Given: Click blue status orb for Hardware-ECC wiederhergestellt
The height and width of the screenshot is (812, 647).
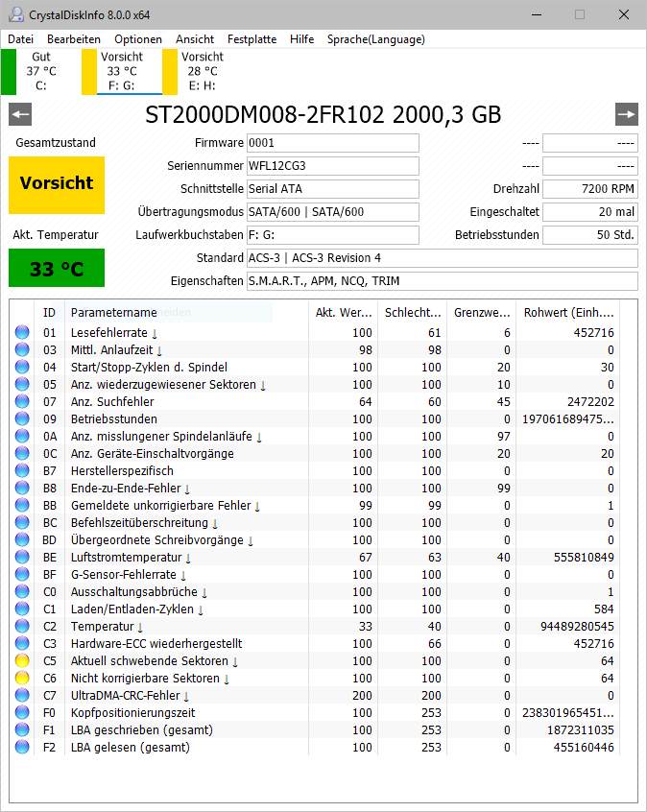Looking at the screenshot, I should pyautogui.click(x=22, y=644).
